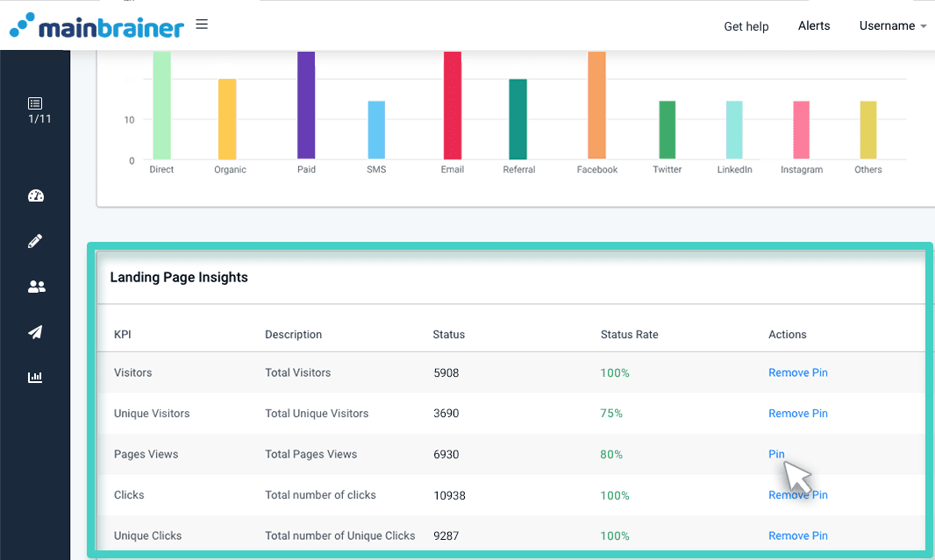Click the pink Instagram bar
Image resolution: width=935 pixels, height=560 pixels.
tap(802, 130)
